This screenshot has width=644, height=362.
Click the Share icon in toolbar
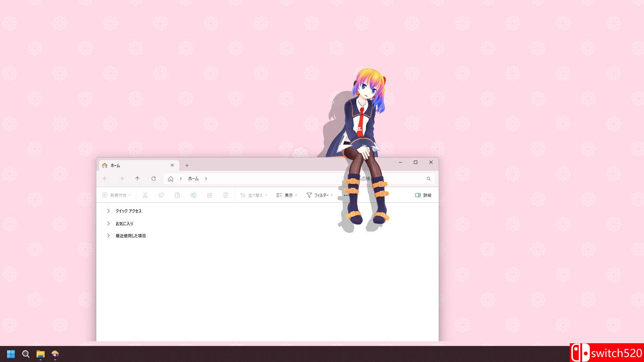210,195
